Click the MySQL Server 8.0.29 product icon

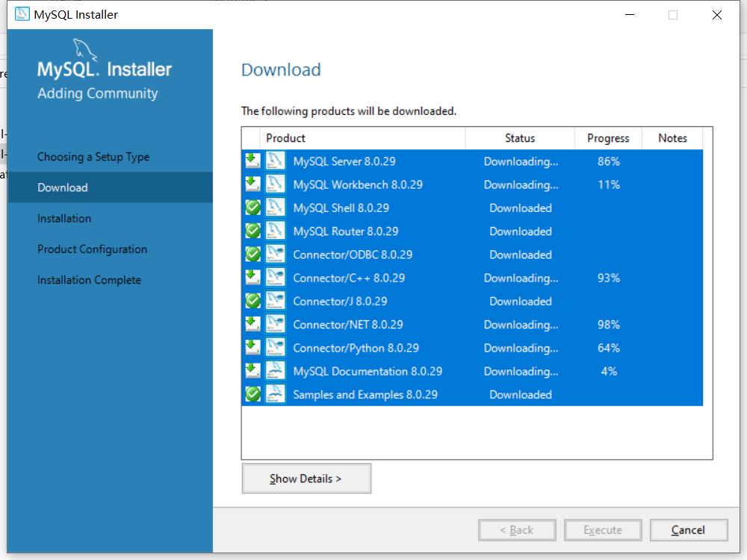pyautogui.click(x=276, y=161)
